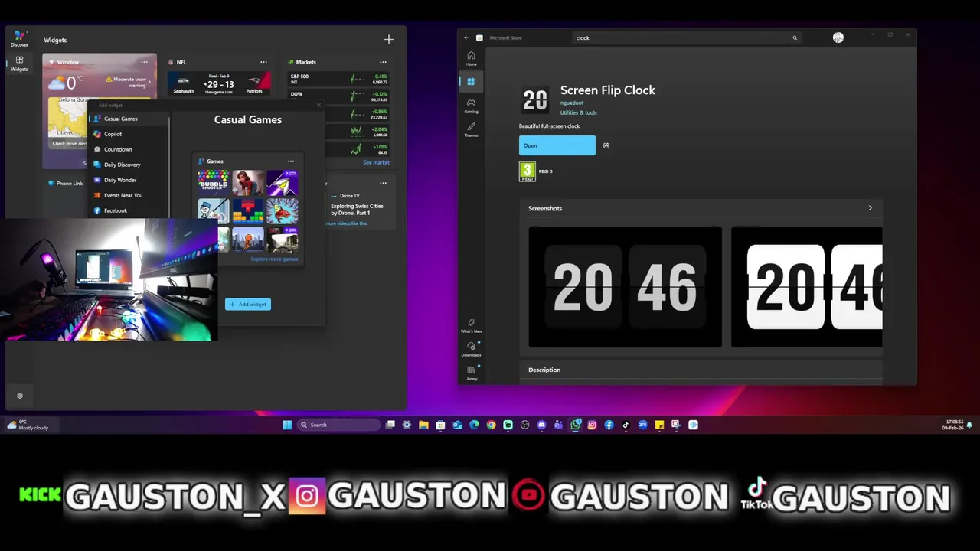This screenshot has height=551, width=980.
Task: Open the Bubble Shooter game thumbnail
Action: 213,182
